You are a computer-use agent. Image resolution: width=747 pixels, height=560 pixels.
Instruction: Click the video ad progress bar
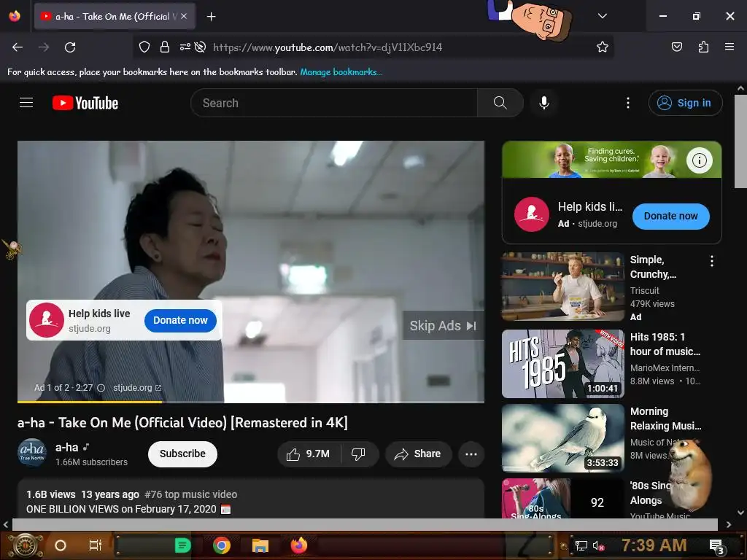click(x=251, y=402)
